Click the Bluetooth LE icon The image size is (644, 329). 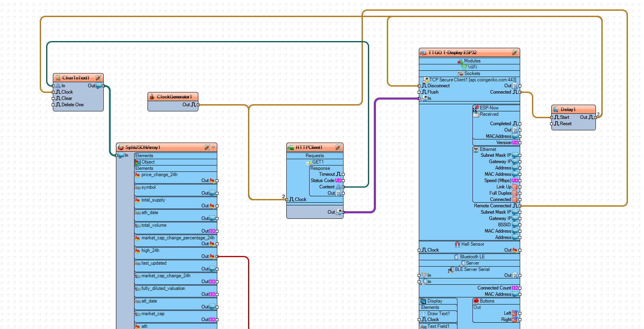[456, 257]
